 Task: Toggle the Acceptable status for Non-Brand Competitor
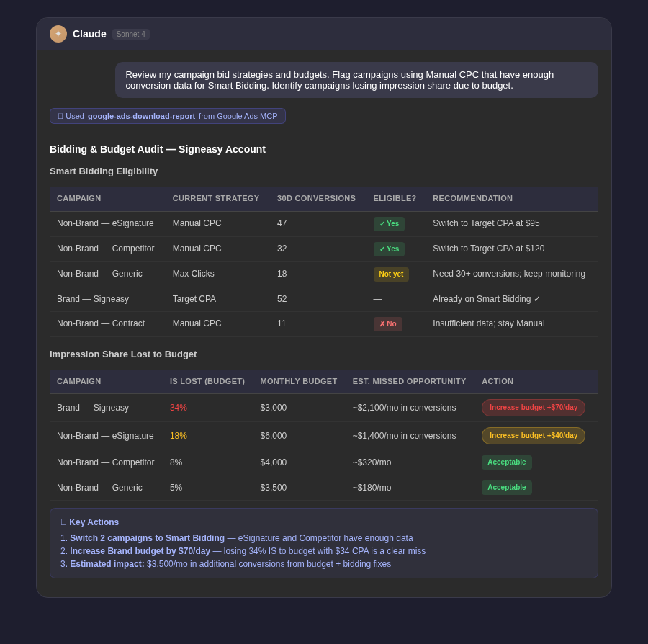[507, 462]
